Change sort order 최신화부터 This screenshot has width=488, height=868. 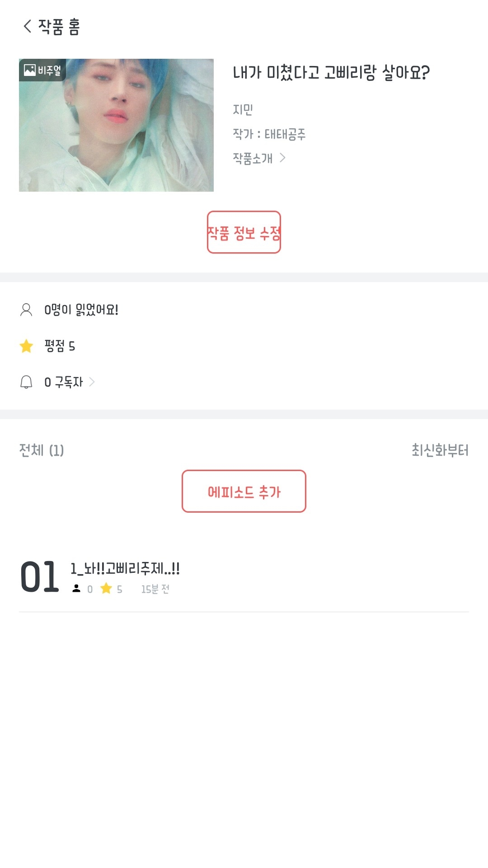[x=440, y=450]
